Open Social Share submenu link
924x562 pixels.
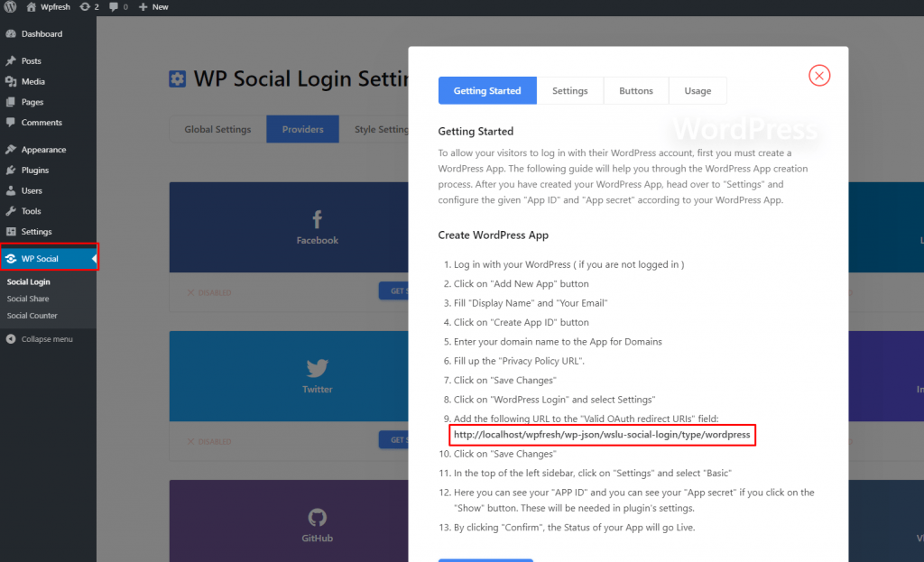pos(28,299)
